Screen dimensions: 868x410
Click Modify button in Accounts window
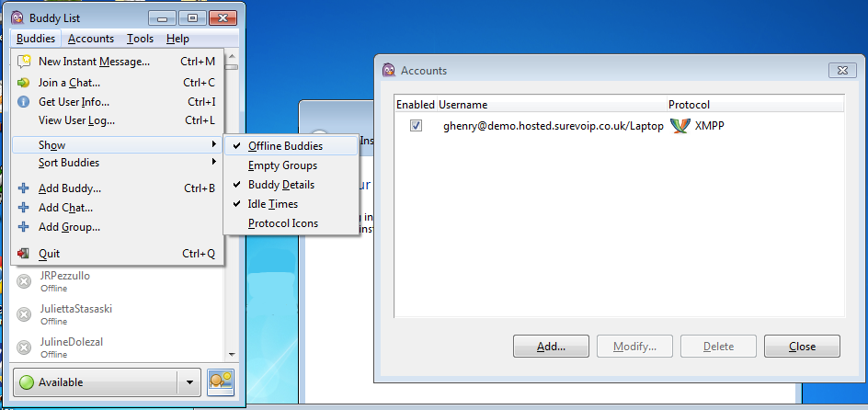coord(634,347)
